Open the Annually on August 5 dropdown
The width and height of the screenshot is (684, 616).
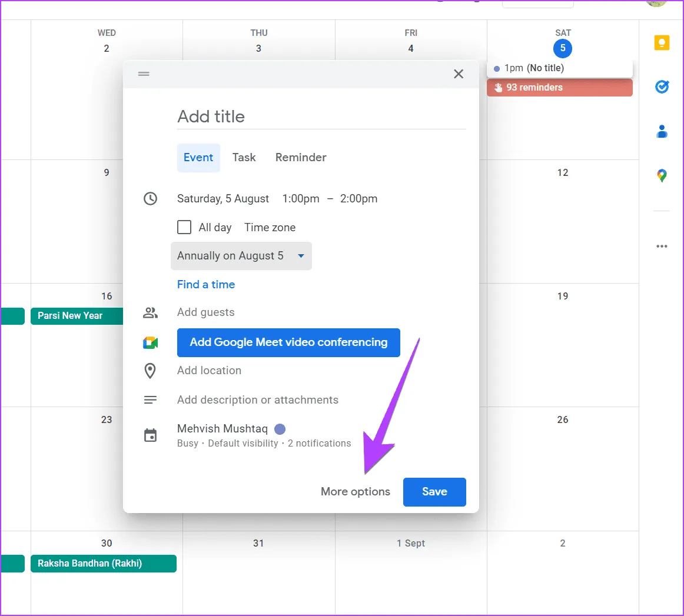(x=241, y=256)
